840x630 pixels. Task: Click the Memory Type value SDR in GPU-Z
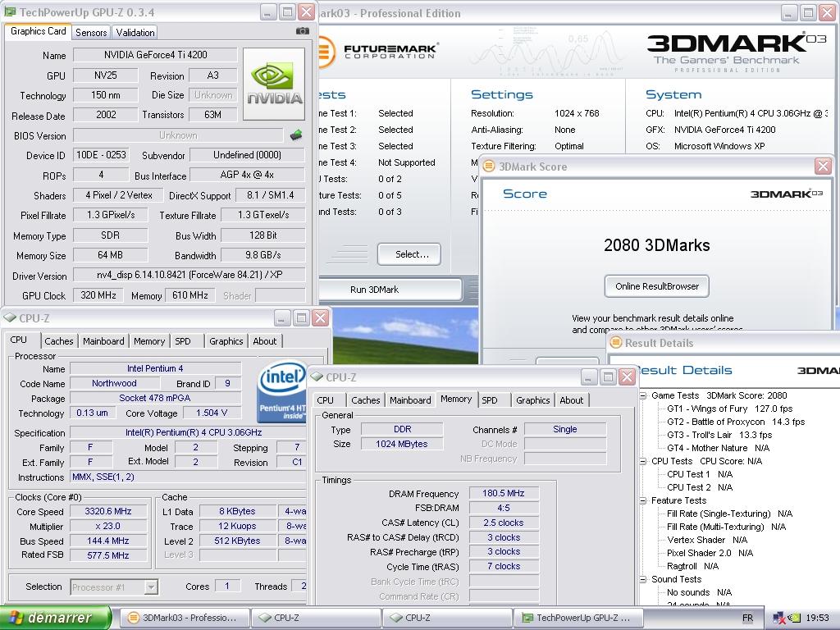click(x=110, y=235)
